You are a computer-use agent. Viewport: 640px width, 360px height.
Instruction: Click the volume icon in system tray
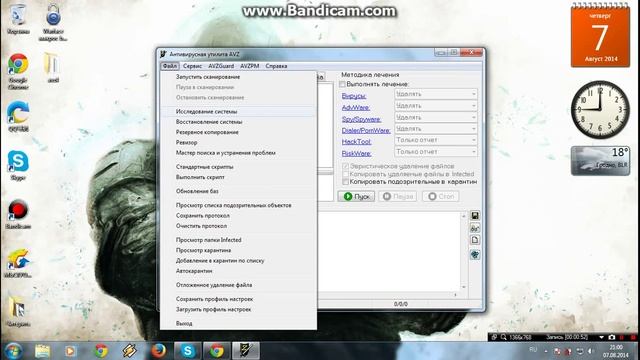(590, 351)
